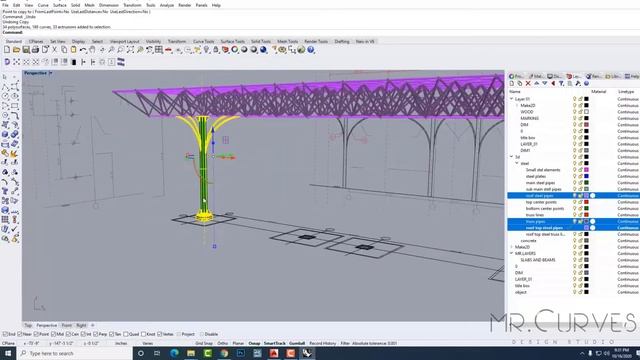The height and width of the screenshot is (360, 640).
Task: Click the blue color swatch of steel plates layer
Action: pyautogui.click(x=587, y=176)
